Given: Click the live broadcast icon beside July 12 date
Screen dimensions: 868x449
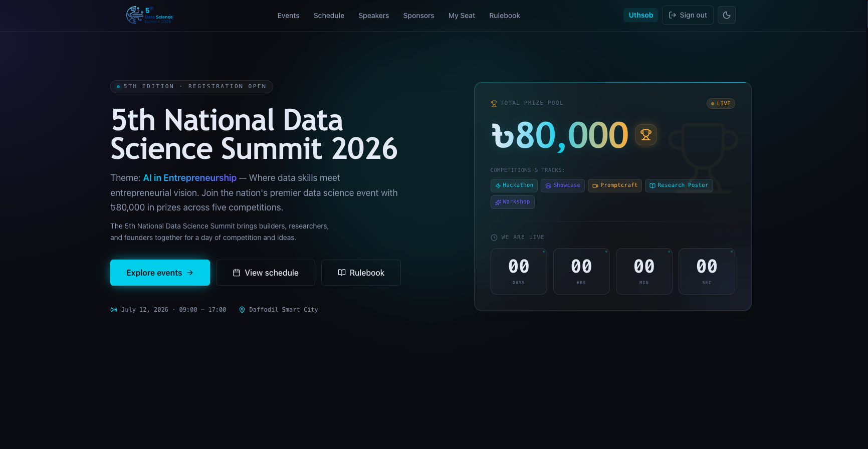Looking at the screenshot, I should coord(114,310).
